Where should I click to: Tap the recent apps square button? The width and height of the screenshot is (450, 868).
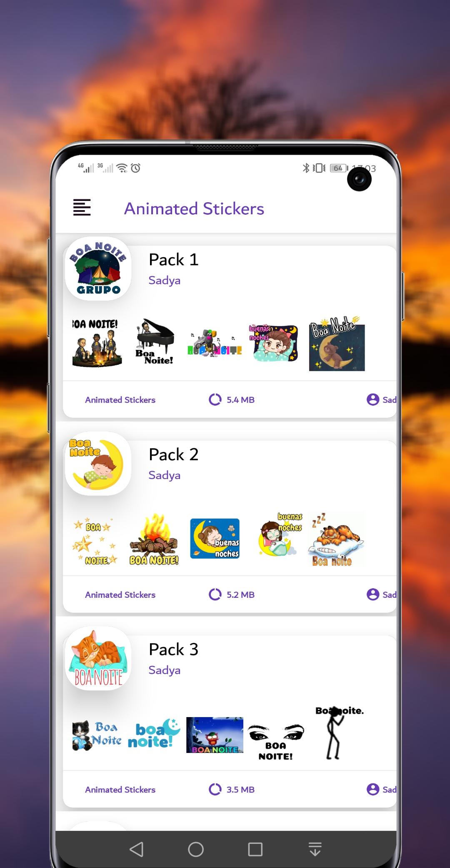pos(255,849)
